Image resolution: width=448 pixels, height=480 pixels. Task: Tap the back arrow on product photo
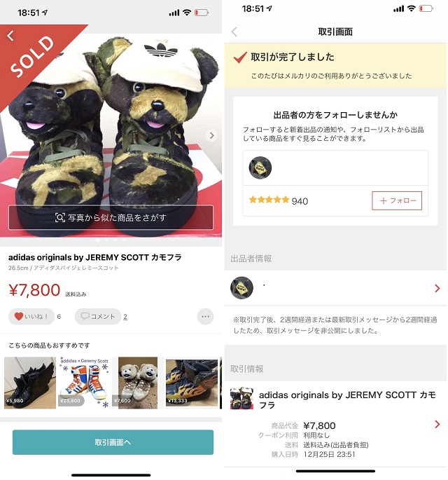[10, 36]
